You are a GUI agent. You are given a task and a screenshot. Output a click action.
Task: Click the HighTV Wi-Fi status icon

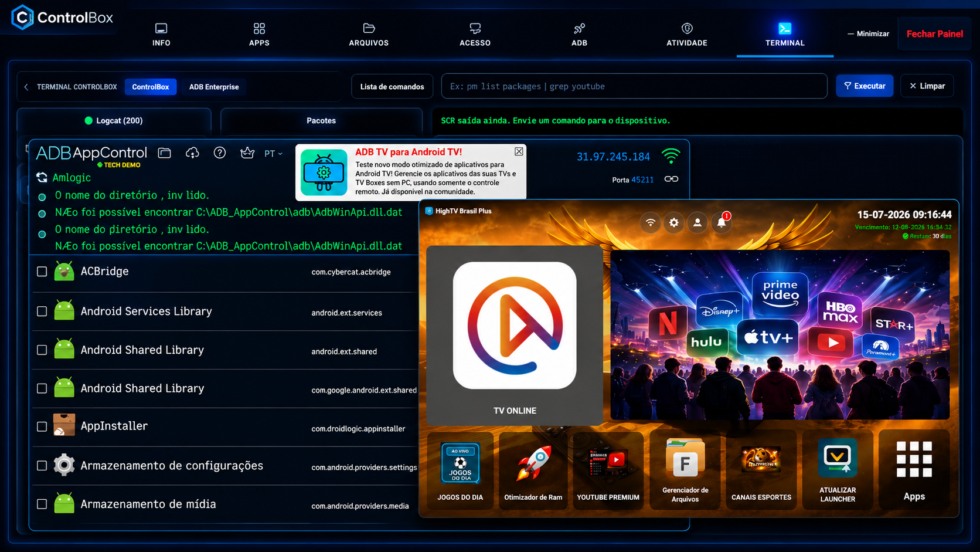651,222
